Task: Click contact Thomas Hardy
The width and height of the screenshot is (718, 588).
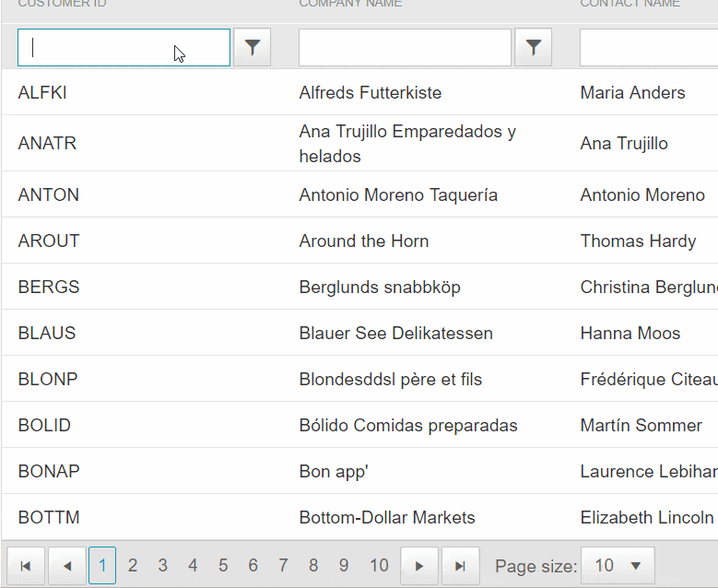Action: (x=639, y=241)
